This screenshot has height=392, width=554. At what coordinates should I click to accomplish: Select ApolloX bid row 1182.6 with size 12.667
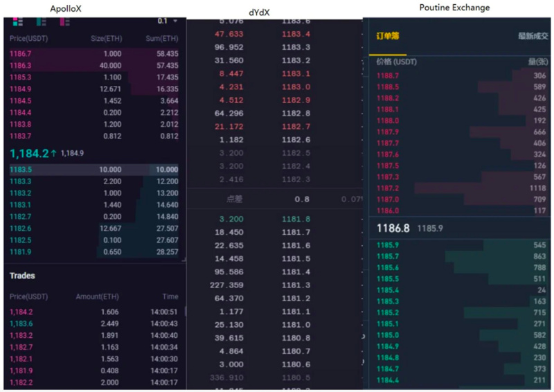click(94, 229)
